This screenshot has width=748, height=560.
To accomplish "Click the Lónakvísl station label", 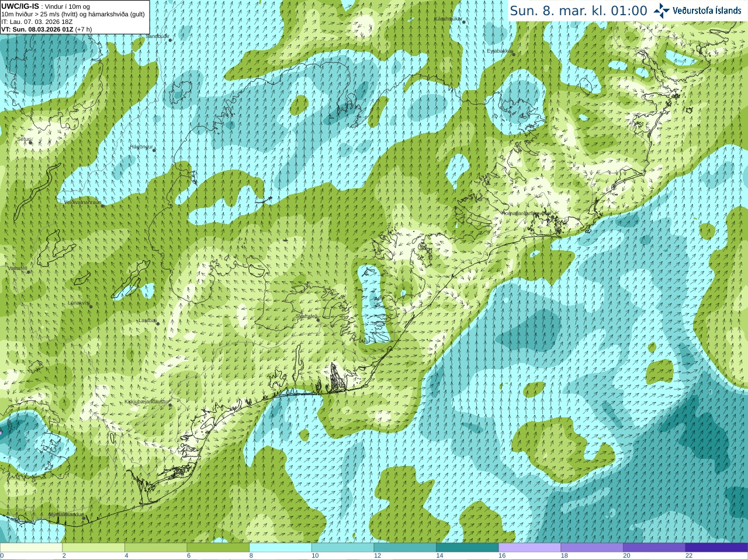I will (78, 303).
